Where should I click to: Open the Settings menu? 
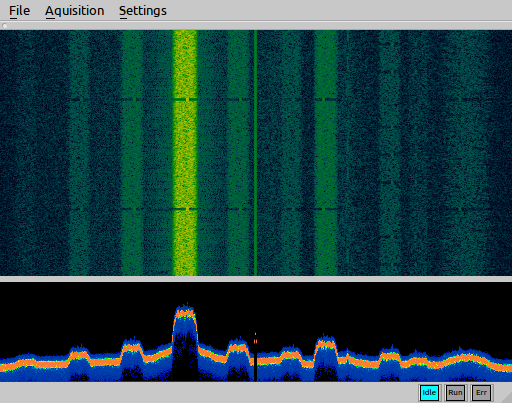pos(143,11)
